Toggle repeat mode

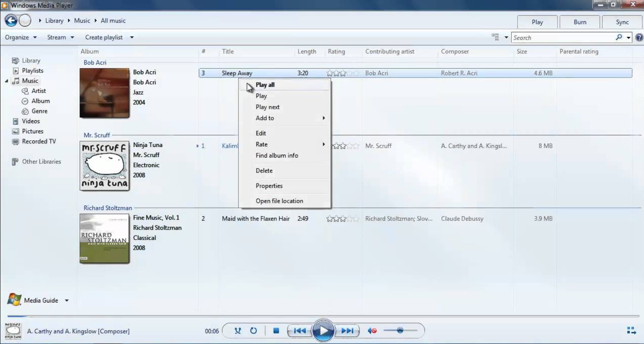254,331
